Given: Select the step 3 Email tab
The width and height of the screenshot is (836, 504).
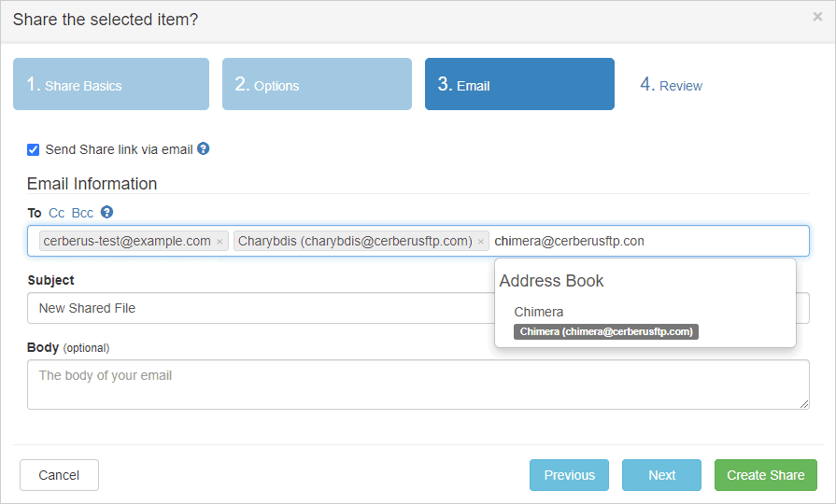Looking at the screenshot, I should tap(519, 85).
